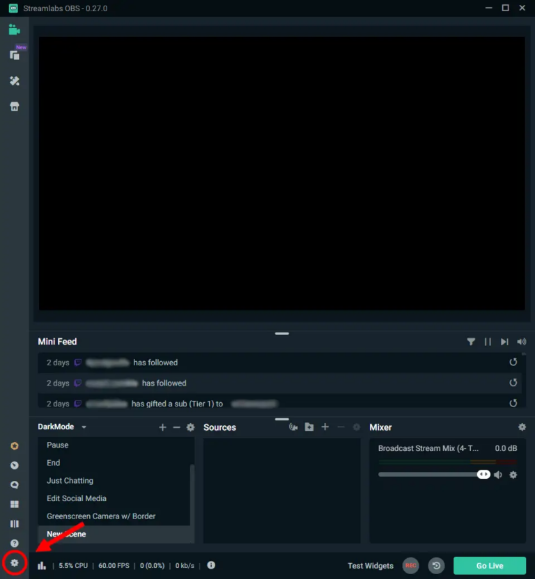The image size is (536, 581).
Task: Mute Mini Feed event sounds
Action: [x=522, y=342]
